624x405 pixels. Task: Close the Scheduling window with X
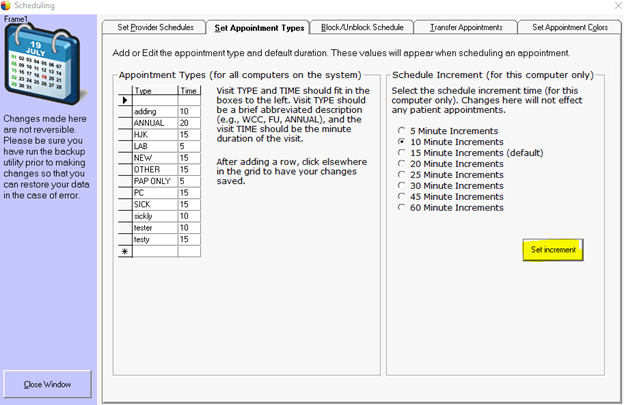pyautogui.click(x=618, y=5)
